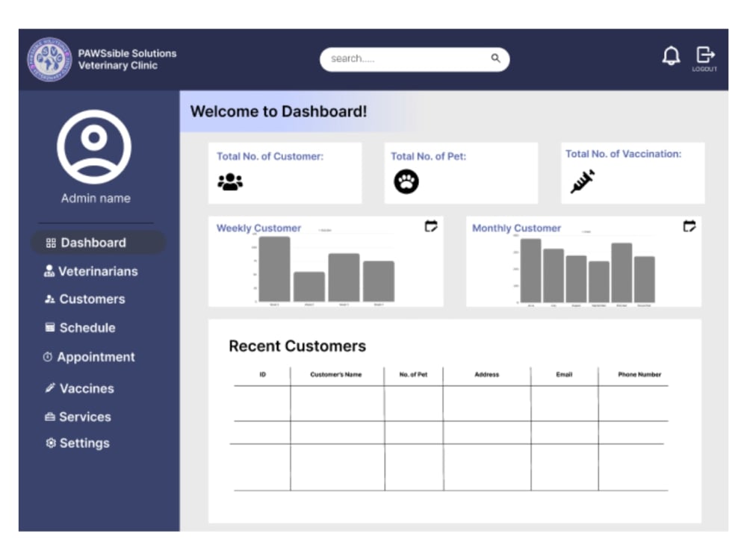Click the Weekly Customer chart title
Screen dimensions: 747x560
(258, 228)
